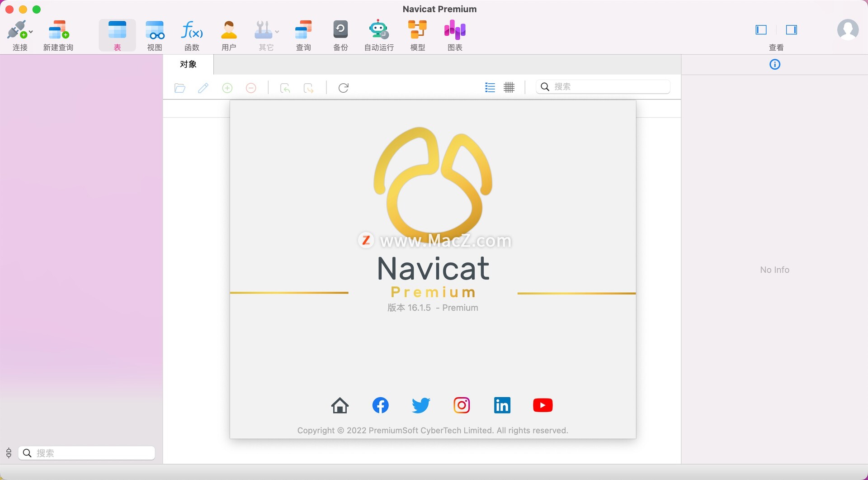The width and height of the screenshot is (868, 480).
Task: Click the Users (用户) icon
Action: click(229, 31)
